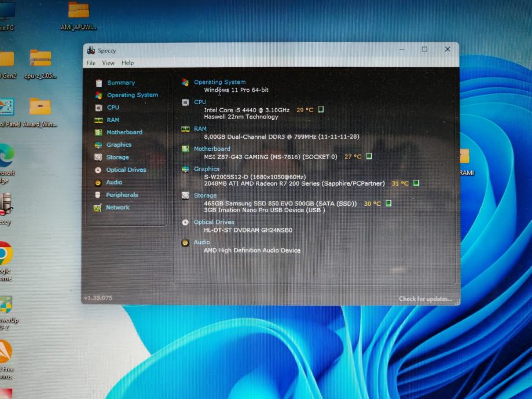Click "Intel Core i5 4440 @ 3.10GHz" text
This screenshot has width=532, height=399.
(247, 110)
